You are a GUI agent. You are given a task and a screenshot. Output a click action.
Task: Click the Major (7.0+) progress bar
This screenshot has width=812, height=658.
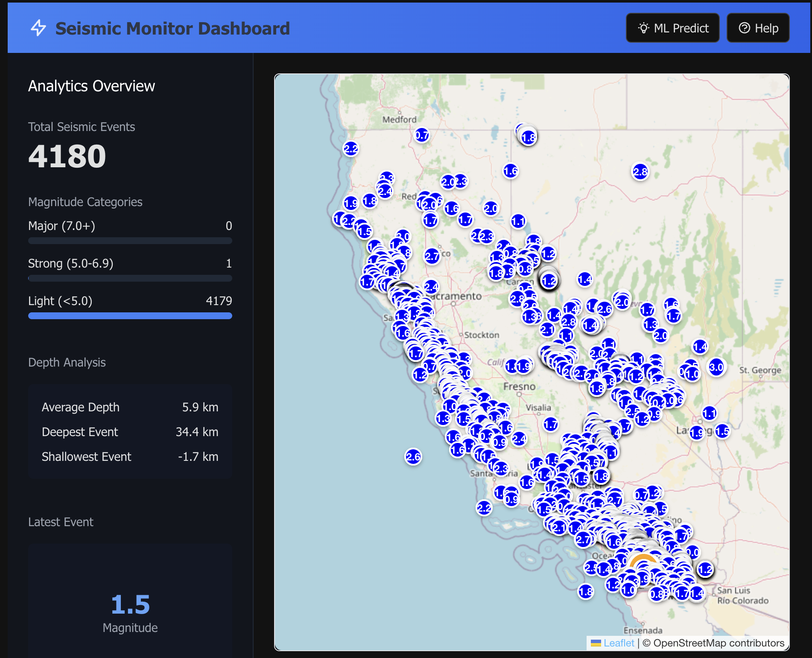coord(130,241)
